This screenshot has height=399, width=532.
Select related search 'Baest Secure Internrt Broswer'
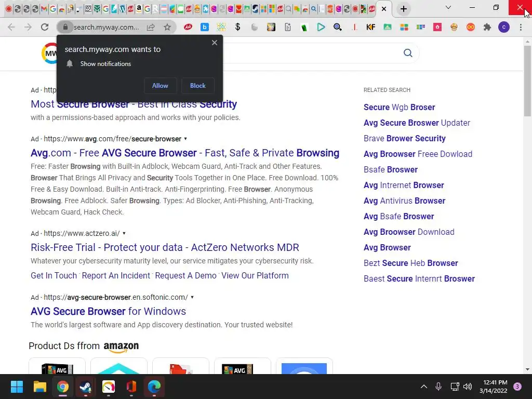tap(419, 279)
